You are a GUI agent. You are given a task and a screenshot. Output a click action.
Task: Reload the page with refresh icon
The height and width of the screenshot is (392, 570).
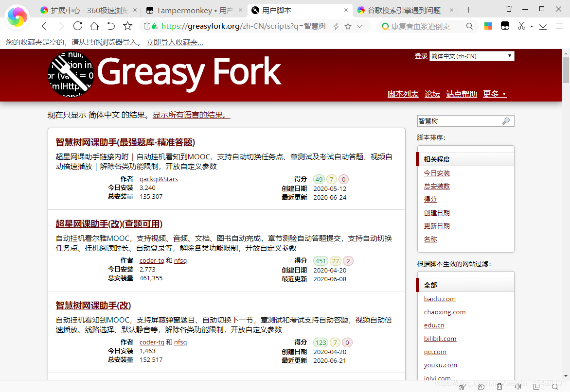78,26
